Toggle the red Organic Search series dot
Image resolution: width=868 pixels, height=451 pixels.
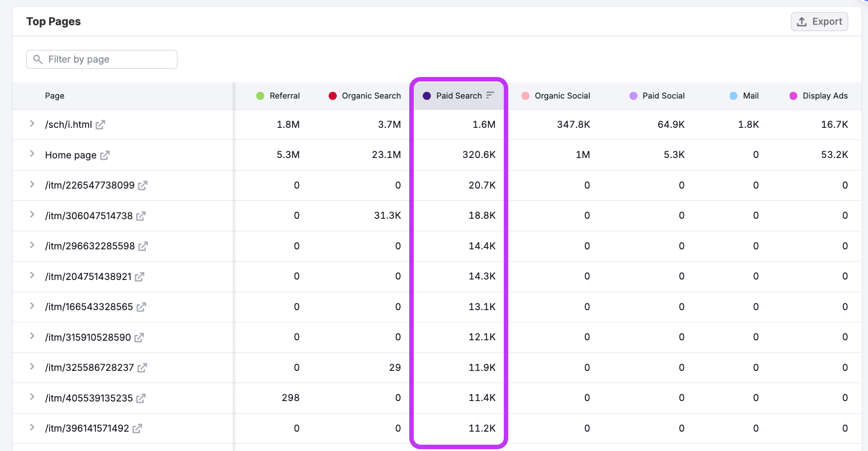click(x=333, y=95)
